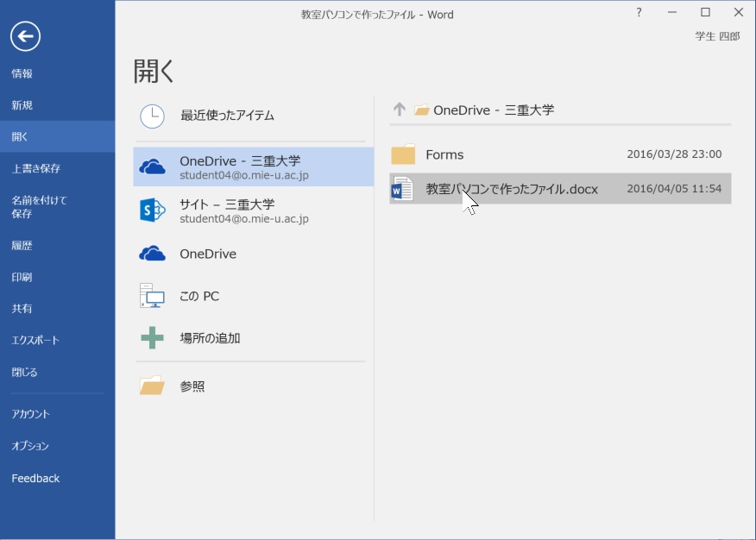Click the personal OneDrive cloud icon
756x540 pixels.
(153, 254)
